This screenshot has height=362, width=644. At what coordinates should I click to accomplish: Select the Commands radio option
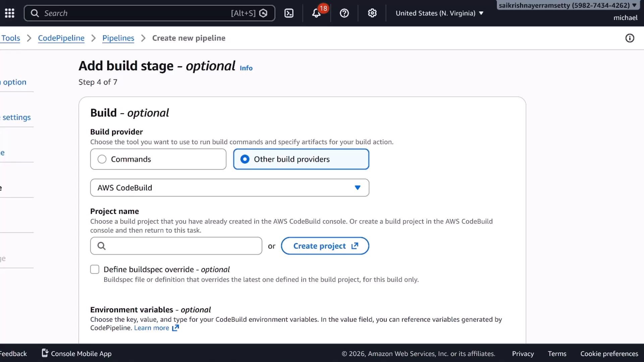[x=158, y=159]
